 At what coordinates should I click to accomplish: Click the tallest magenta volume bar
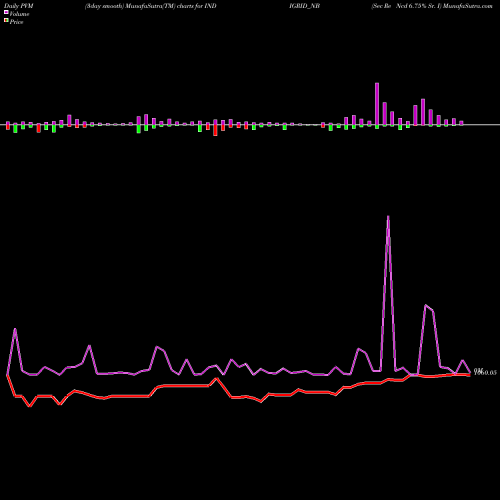(x=377, y=104)
